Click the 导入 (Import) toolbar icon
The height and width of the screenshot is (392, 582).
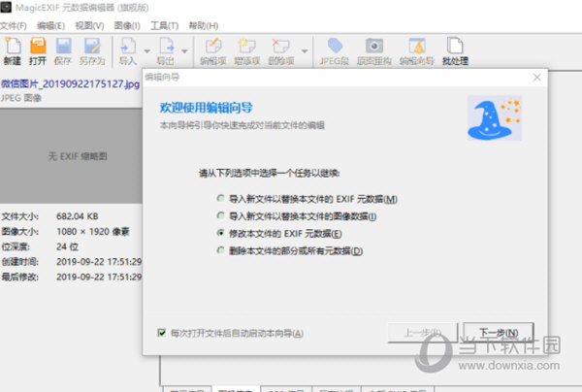pyautogui.click(x=128, y=46)
